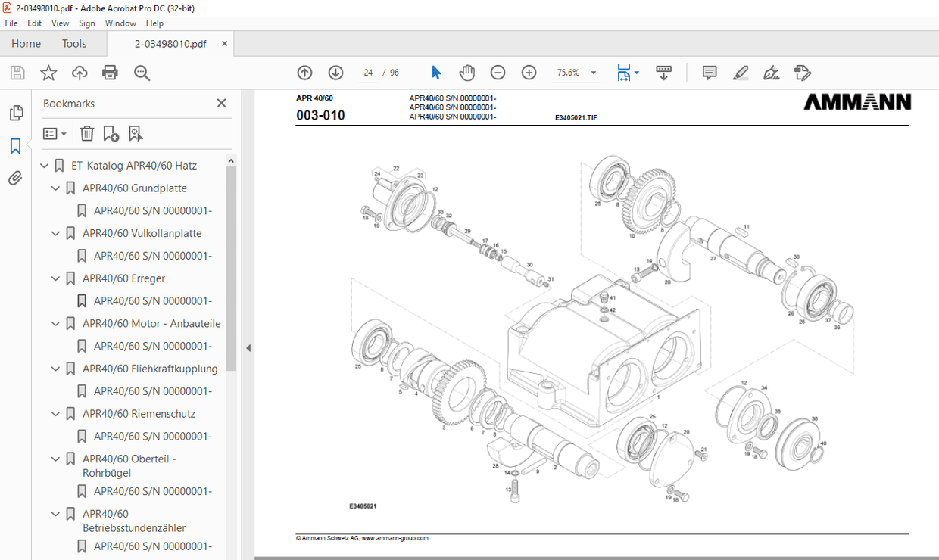Type a page number in the page field
939x560 pixels.
[368, 73]
